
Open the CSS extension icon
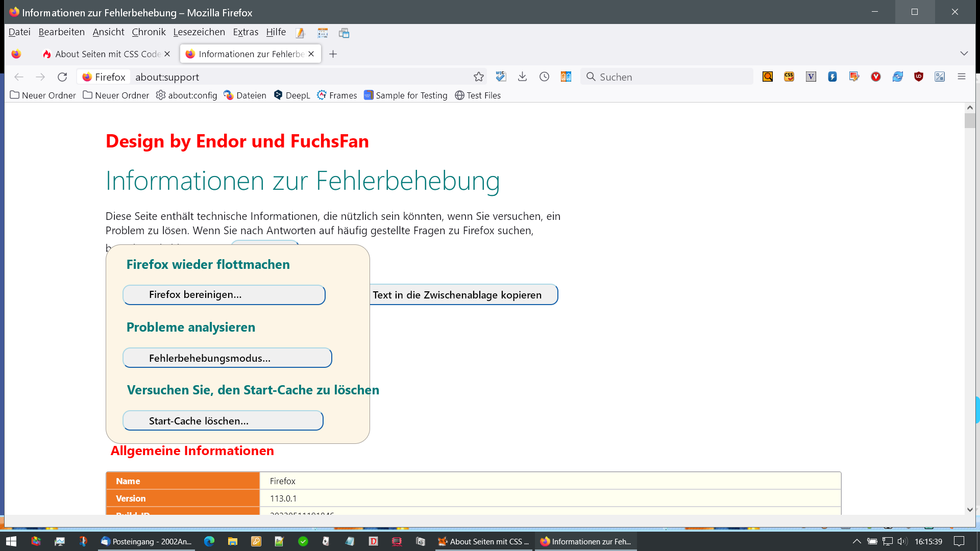789,77
